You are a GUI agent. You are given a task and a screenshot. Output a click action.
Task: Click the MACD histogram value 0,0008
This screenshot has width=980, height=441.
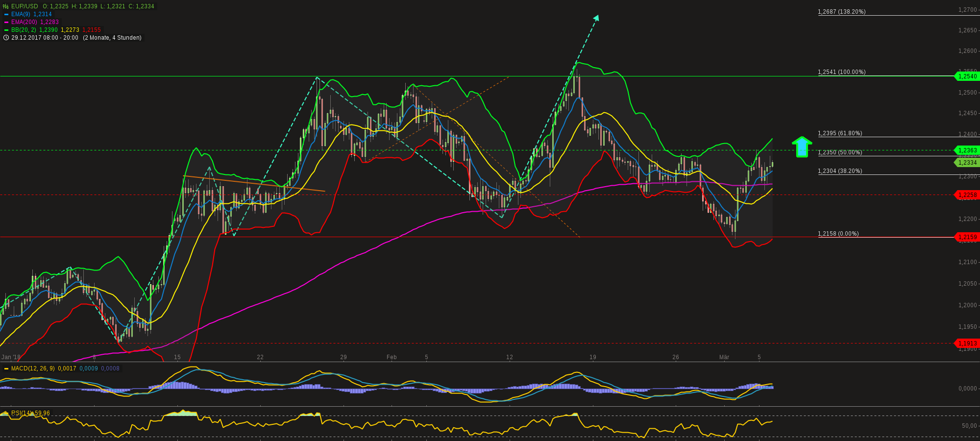(x=110, y=368)
